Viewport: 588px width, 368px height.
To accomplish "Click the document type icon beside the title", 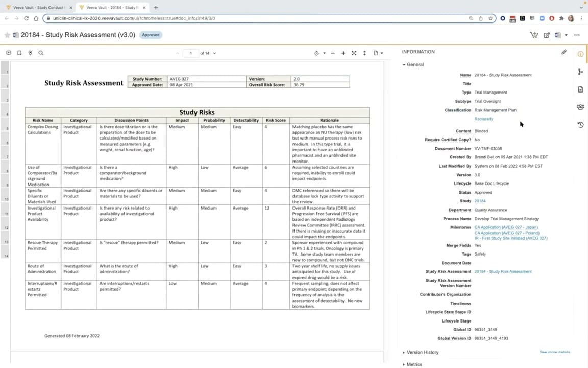I will pyautogui.click(x=16, y=35).
